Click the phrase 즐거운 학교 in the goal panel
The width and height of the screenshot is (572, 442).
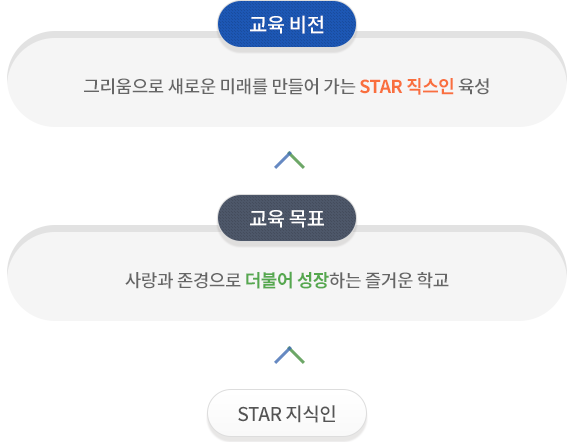[x=407, y=280]
